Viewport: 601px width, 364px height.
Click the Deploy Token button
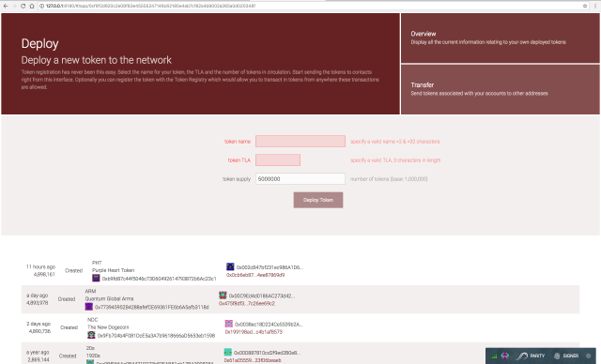(318, 200)
